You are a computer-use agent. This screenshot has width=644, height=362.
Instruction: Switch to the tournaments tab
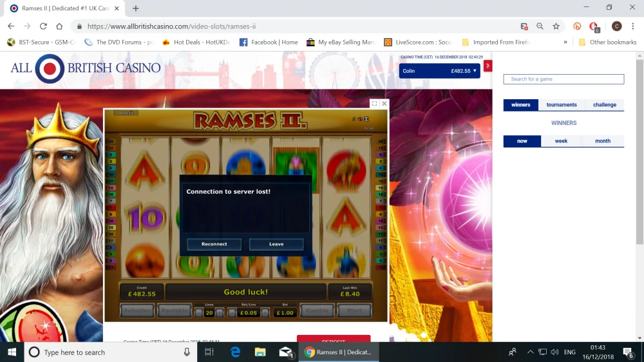point(562,105)
